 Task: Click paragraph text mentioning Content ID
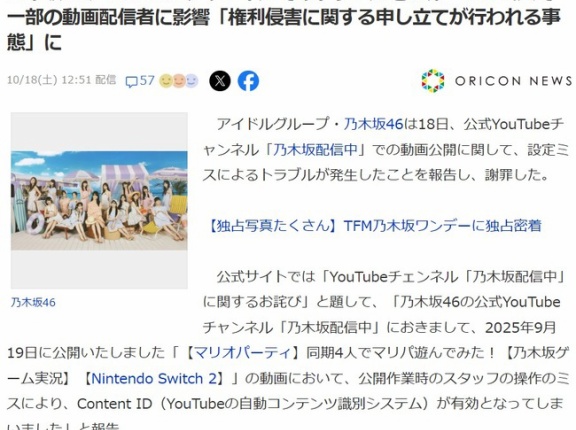pyautogui.click(x=285, y=404)
